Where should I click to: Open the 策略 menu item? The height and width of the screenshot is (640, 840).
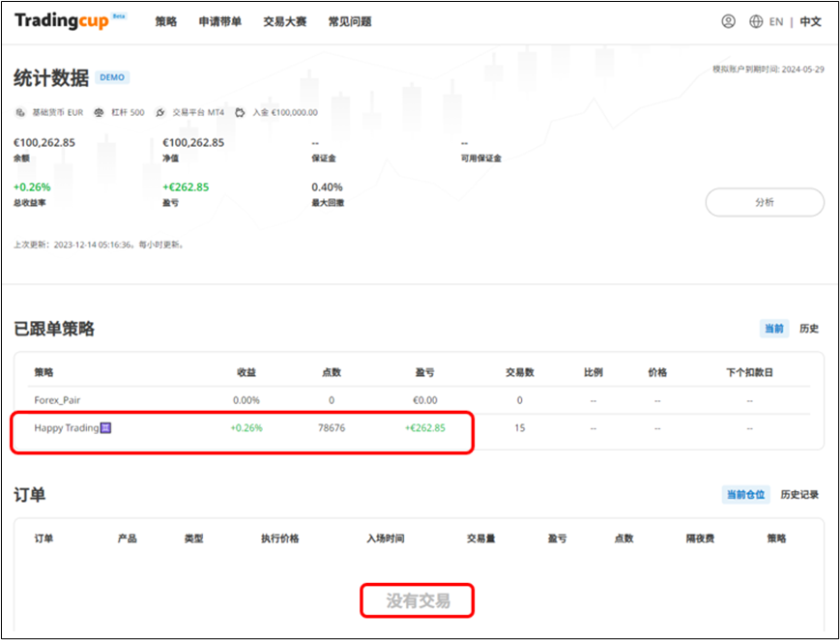(x=166, y=21)
